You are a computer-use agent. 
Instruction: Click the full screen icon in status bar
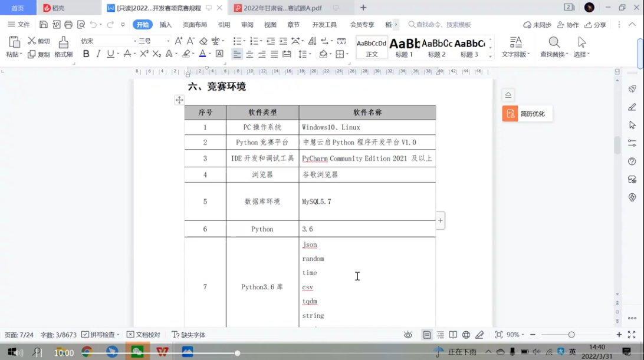(x=632, y=335)
